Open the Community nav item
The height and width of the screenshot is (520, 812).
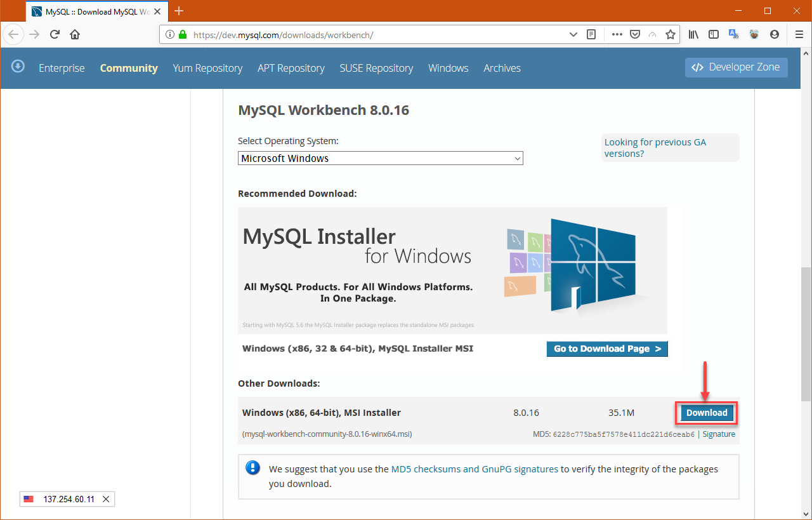tap(129, 68)
